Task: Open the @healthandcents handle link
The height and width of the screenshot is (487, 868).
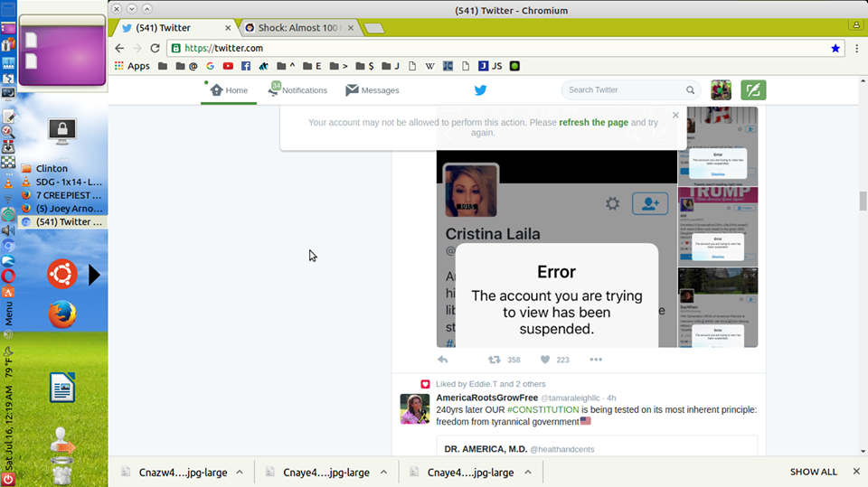Action: pyautogui.click(x=561, y=449)
